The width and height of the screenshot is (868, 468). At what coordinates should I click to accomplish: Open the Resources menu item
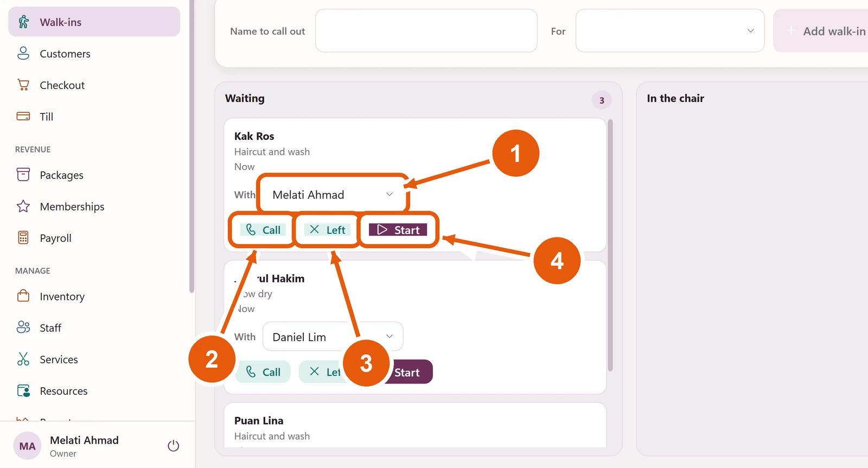[94, 390]
